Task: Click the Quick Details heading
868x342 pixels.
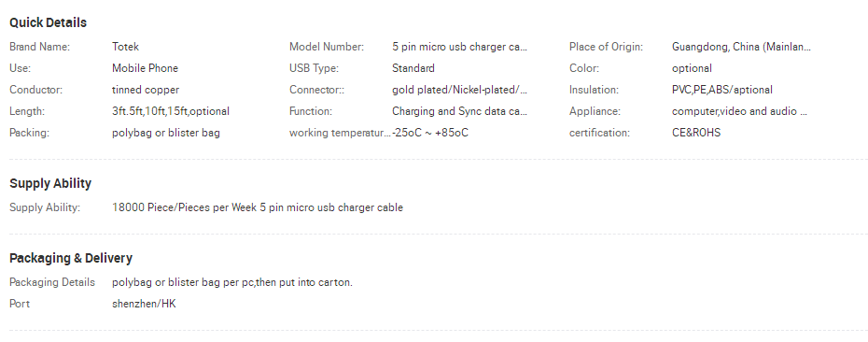Action: click(x=49, y=22)
